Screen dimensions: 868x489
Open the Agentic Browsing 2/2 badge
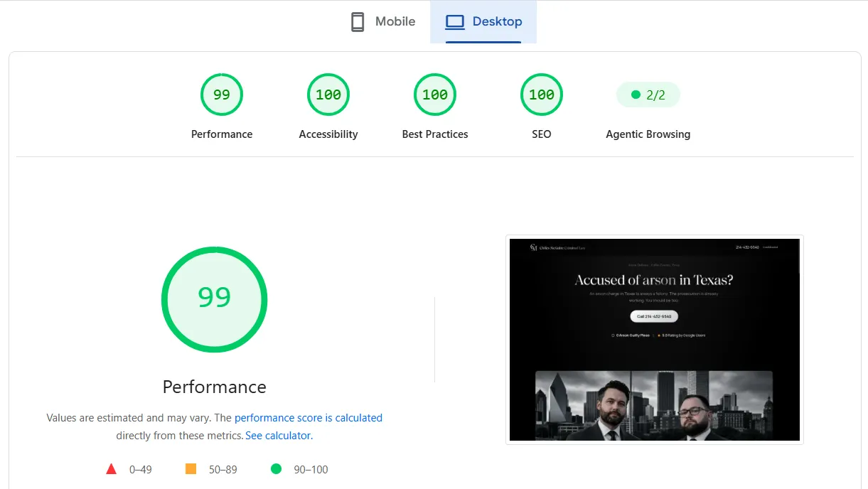point(648,95)
